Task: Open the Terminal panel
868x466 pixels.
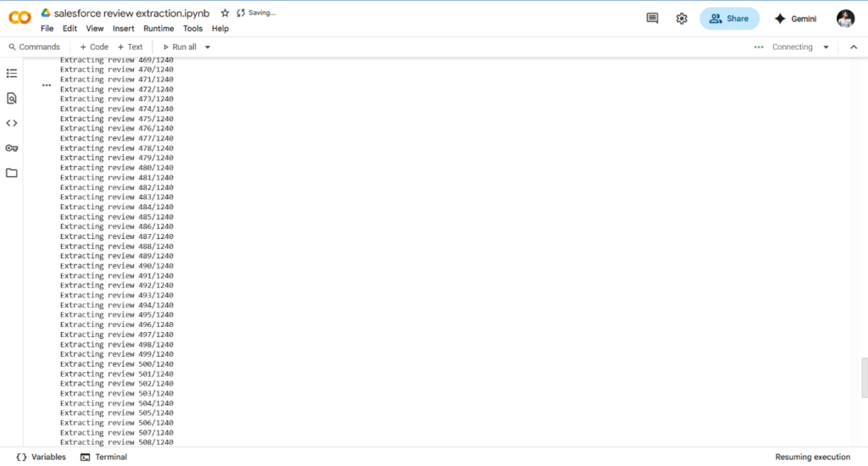Action: [x=103, y=457]
